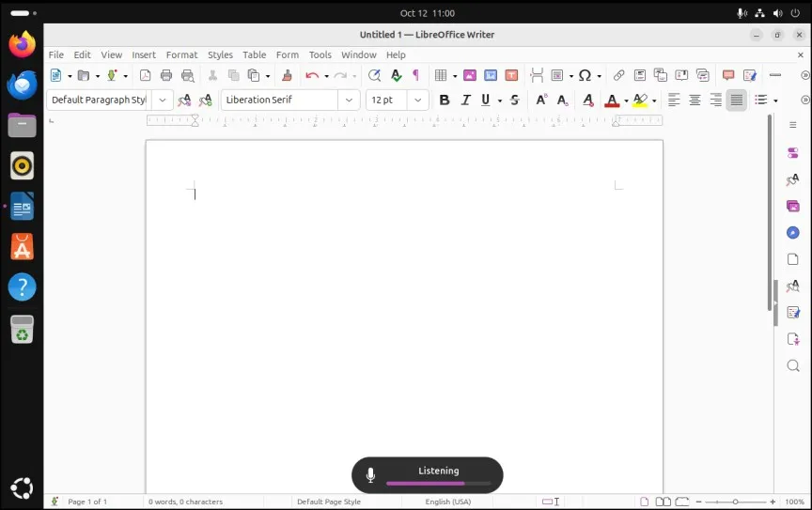Open sidebar Properties deck
The image size is (812, 510).
(793, 153)
